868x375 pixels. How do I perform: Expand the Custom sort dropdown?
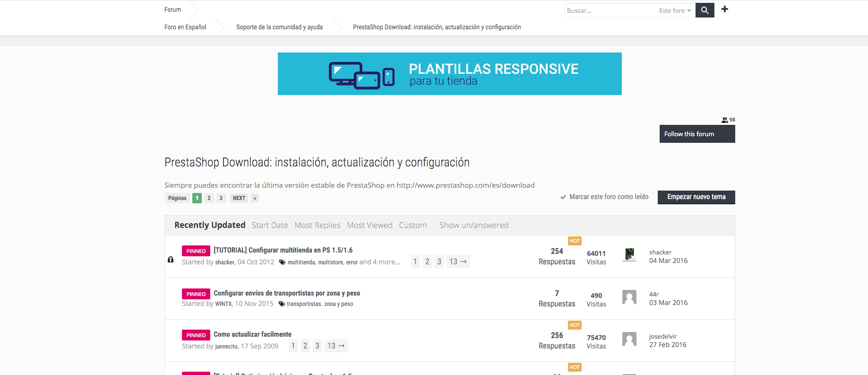(x=415, y=225)
